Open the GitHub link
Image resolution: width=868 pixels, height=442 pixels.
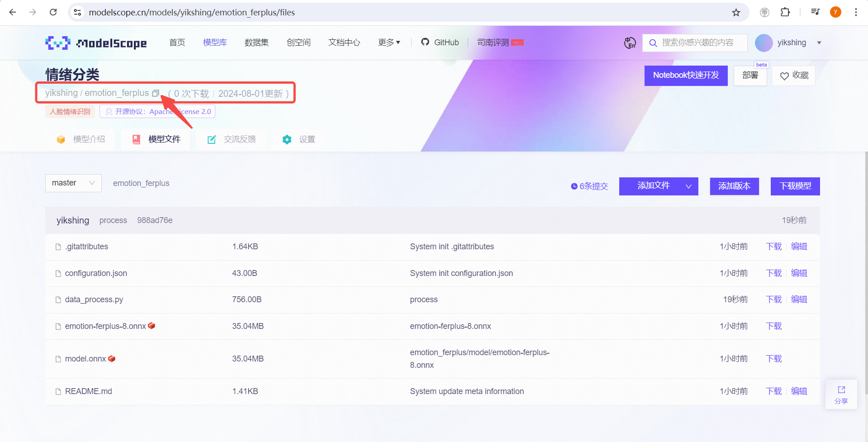[440, 43]
